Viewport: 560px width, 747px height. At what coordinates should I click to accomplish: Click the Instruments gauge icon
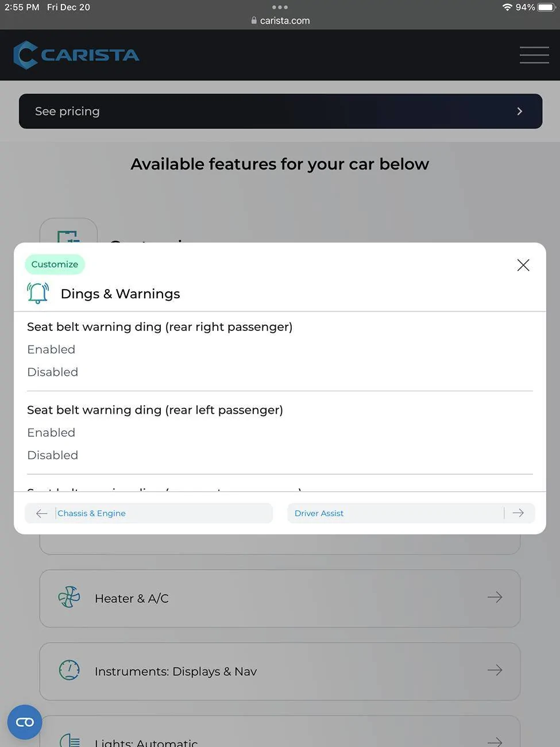(69, 670)
